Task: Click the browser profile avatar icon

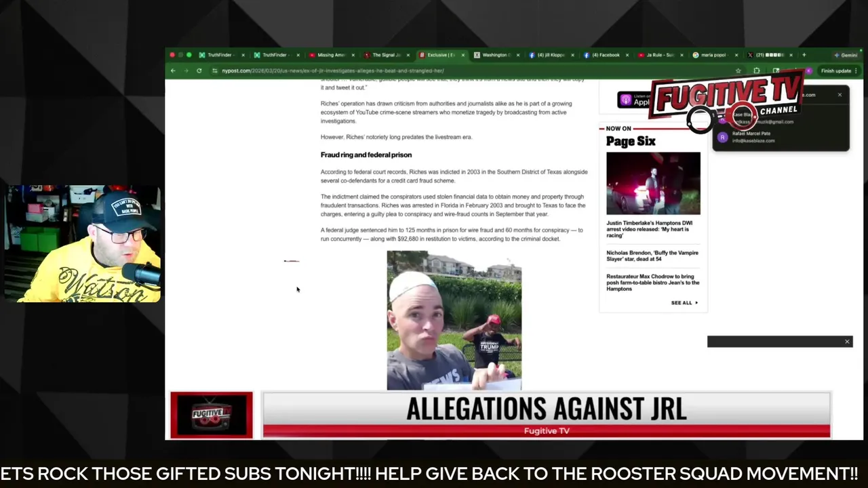Action: [x=808, y=70]
